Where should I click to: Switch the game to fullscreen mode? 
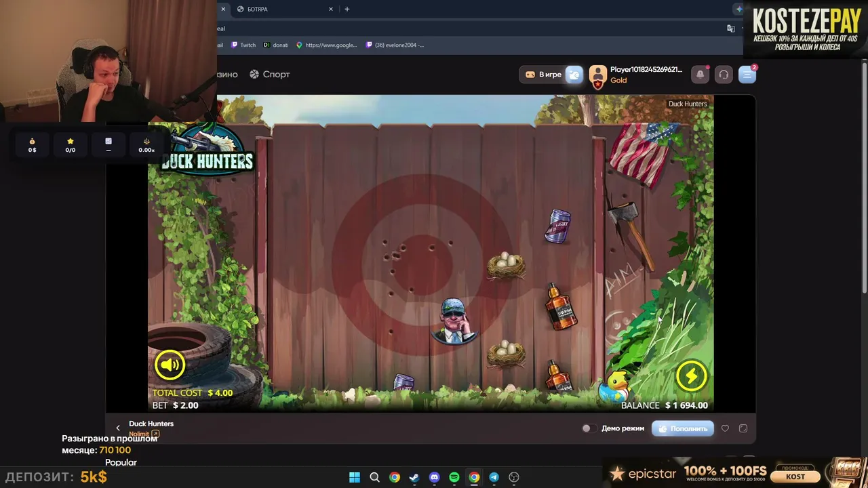[x=743, y=428]
